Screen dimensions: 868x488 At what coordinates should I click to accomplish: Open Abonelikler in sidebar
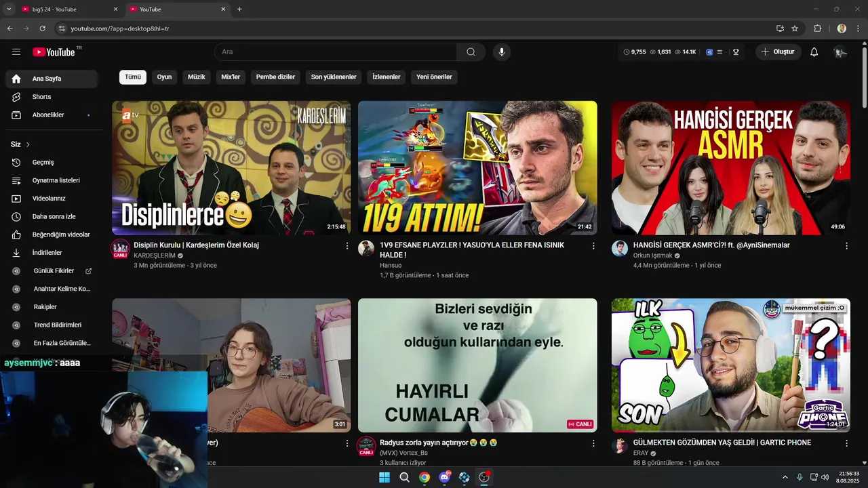(52, 115)
